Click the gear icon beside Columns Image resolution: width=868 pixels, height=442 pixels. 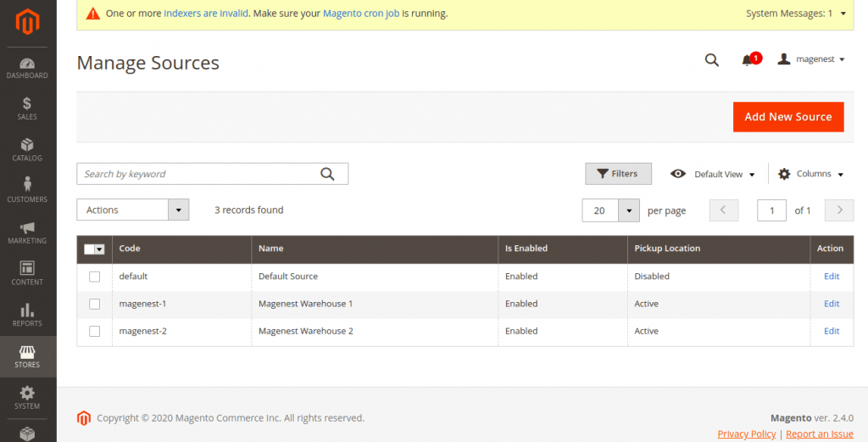(x=784, y=174)
